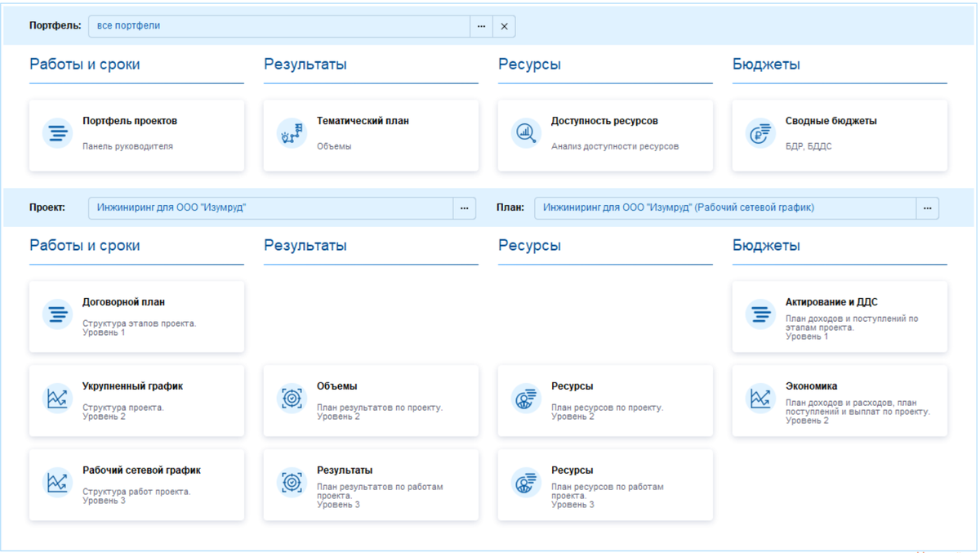Open the Результаты Уровень 3 card title
The height and width of the screenshot is (553, 980).
[345, 470]
